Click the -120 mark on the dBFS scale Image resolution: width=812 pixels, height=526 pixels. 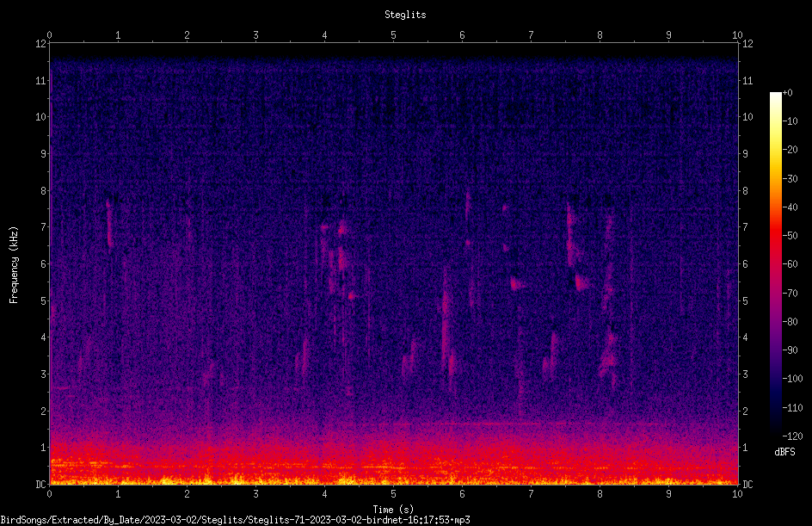pos(792,436)
